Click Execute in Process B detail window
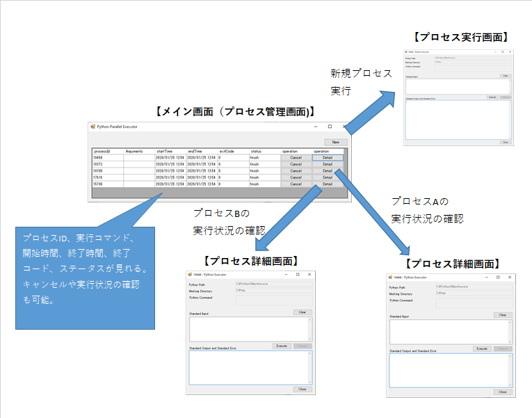This screenshot has height=418, width=532. [282, 346]
